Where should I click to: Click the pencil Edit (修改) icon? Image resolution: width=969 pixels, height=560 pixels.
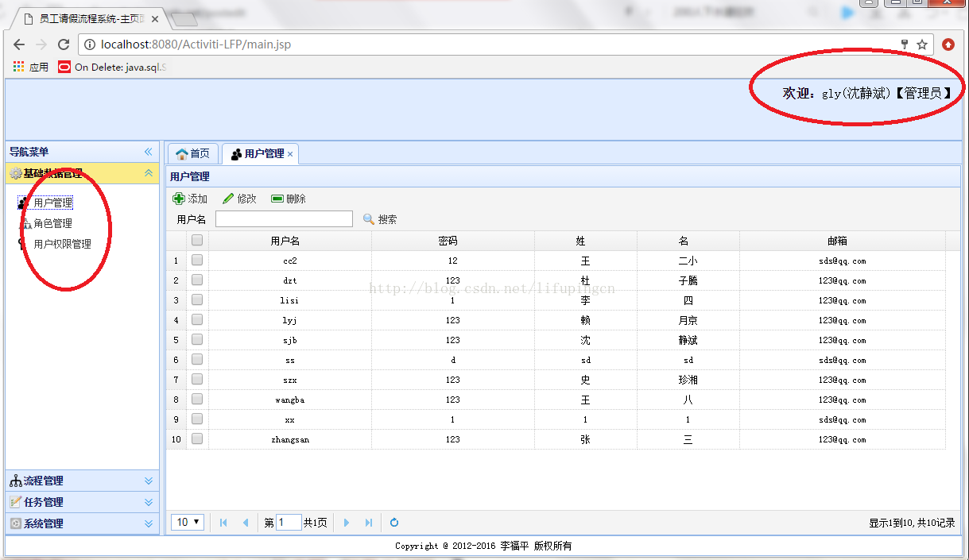228,199
